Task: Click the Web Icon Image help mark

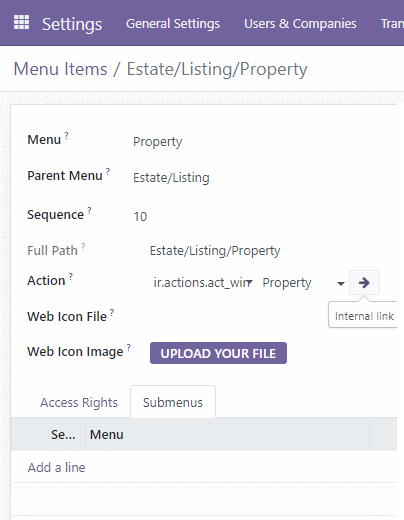Action: [x=129, y=347]
